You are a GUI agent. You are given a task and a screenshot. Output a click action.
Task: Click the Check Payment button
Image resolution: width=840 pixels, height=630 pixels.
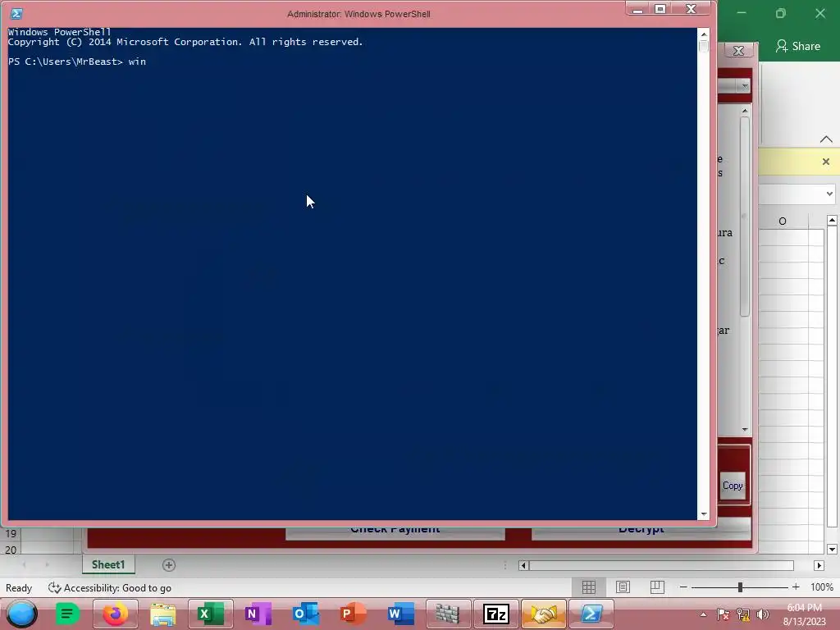[x=395, y=531]
